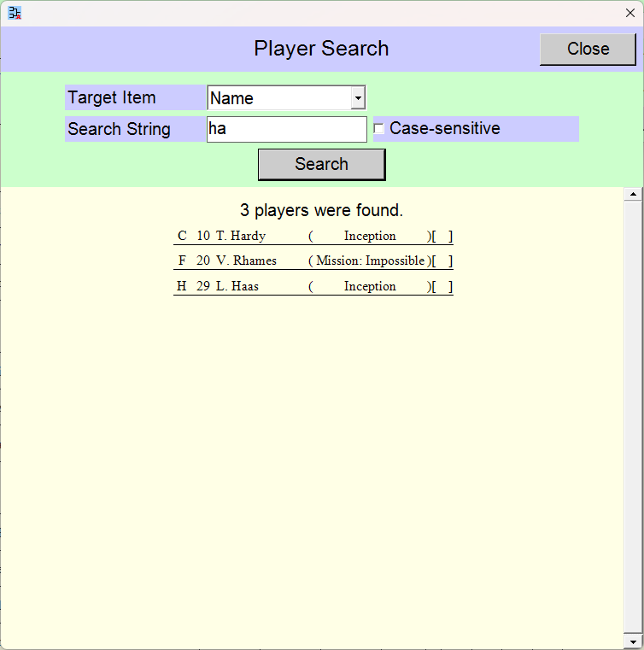The height and width of the screenshot is (650, 644).
Task: Click the 'Mission: Impossible' team text
Action: (371, 261)
